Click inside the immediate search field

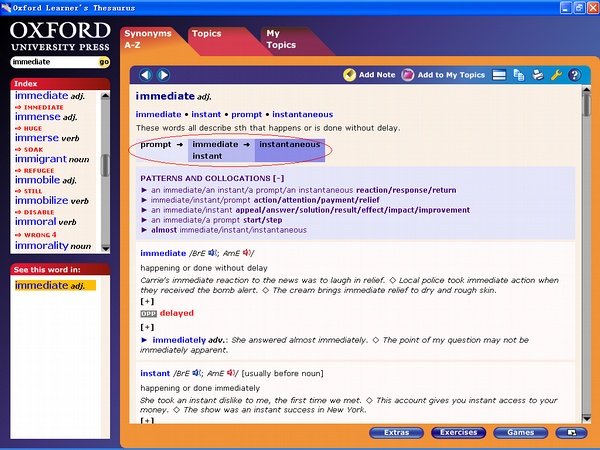coord(55,62)
